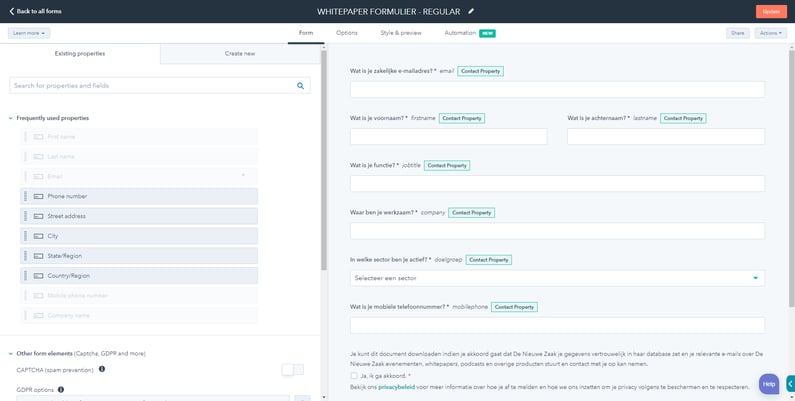This screenshot has height=401, width=795.
Task: Switch to the Form tab
Action: (x=306, y=33)
